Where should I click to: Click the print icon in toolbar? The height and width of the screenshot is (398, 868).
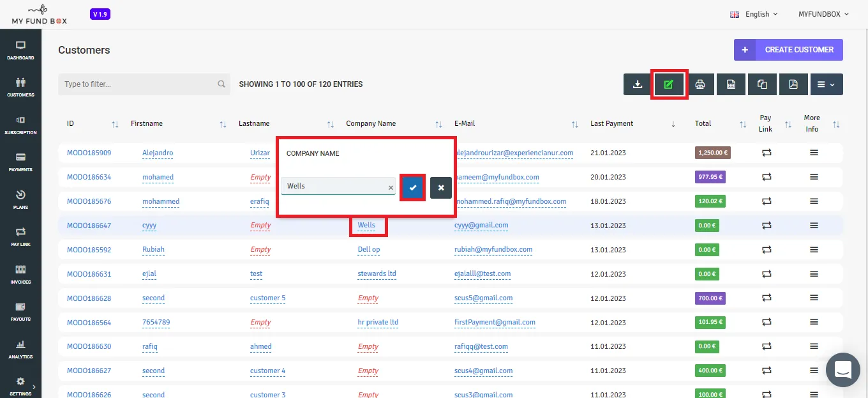tap(700, 84)
